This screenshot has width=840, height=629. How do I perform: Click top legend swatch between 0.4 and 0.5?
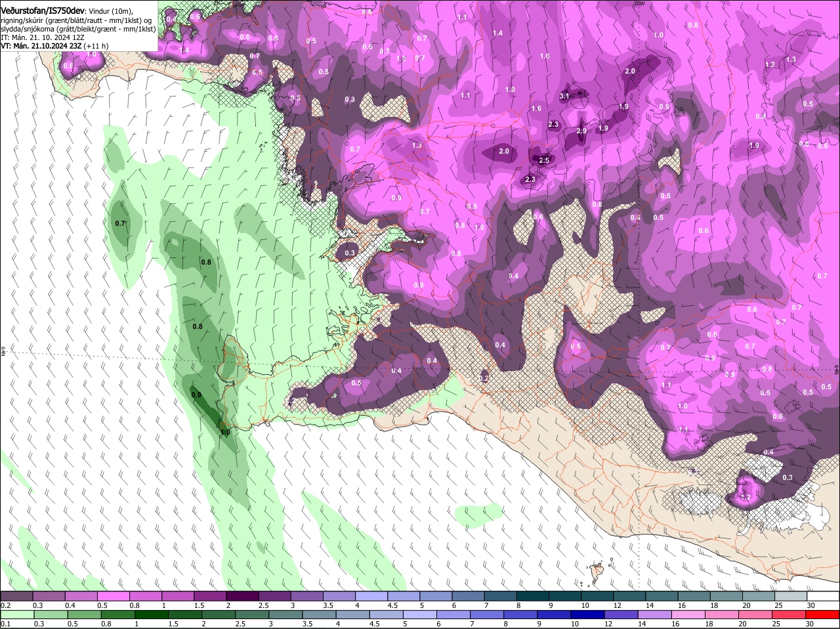tap(81, 596)
